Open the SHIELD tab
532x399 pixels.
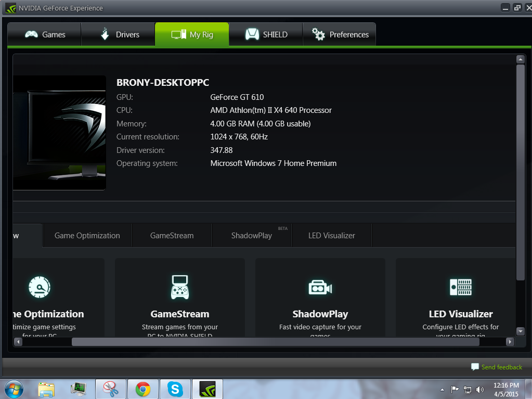(x=266, y=34)
